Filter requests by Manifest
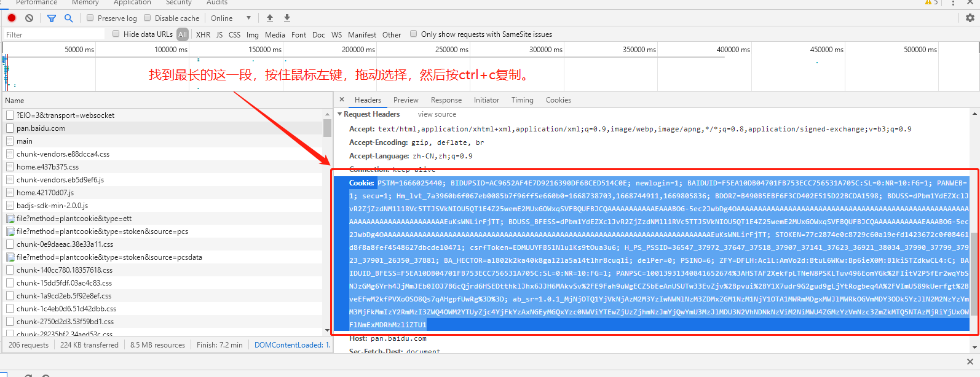 (362, 34)
